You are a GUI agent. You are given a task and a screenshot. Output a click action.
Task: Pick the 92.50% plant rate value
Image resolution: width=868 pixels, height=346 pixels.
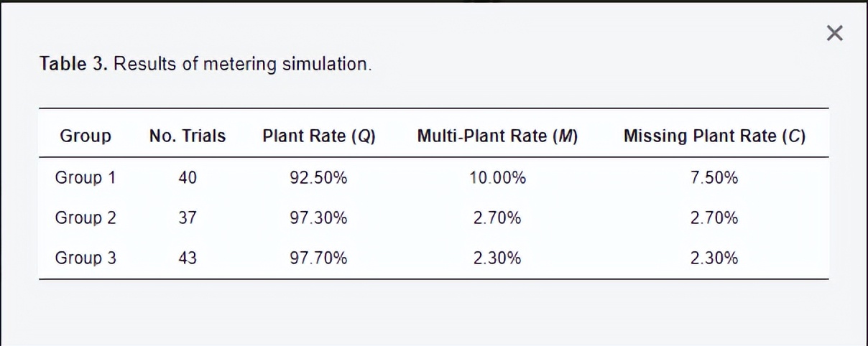pyautogui.click(x=318, y=178)
